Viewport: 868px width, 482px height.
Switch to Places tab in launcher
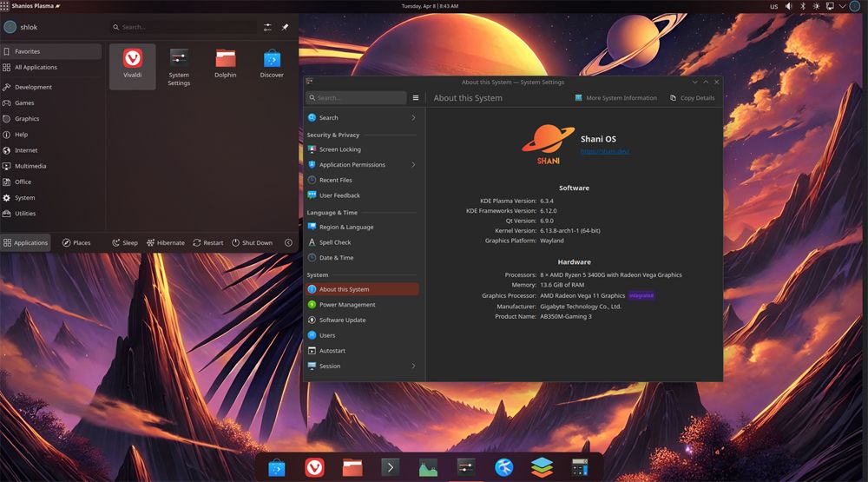[x=76, y=242]
